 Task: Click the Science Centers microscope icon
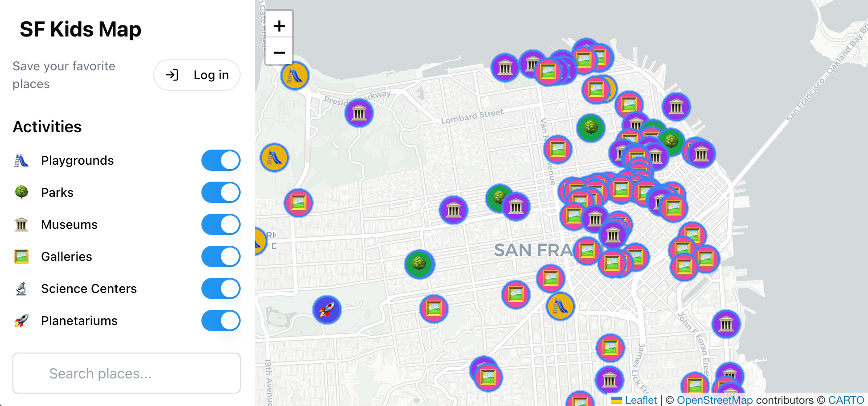pos(21,288)
